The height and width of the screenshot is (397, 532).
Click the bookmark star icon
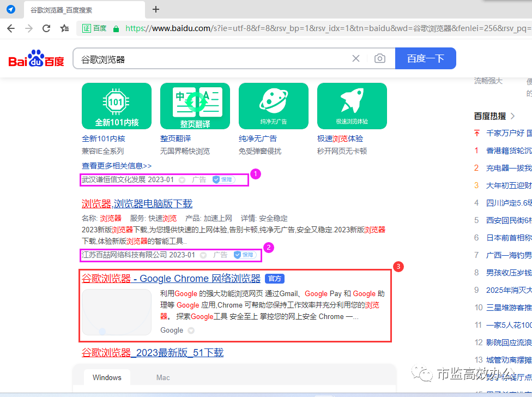(64, 28)
